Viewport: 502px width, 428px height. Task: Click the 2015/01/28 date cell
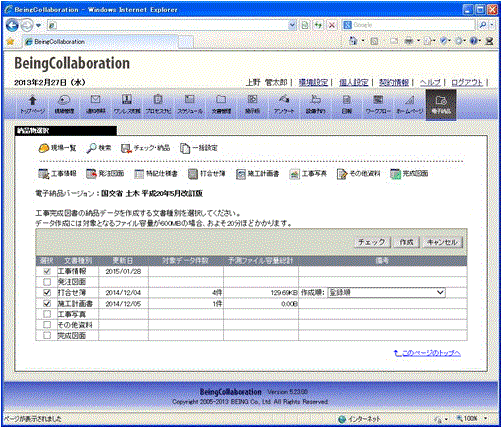tap(123, 271)
